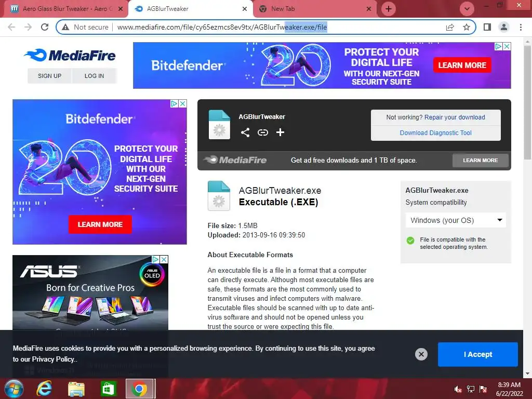
Task: Close the ASUS ad
Action: pyautogui.click(x=164, y=259)
